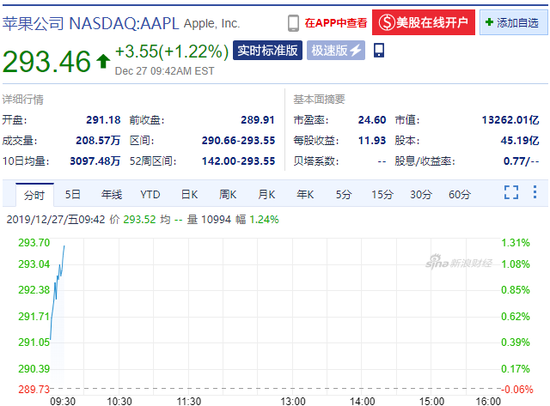
Task: Click the phone icon beside 在APP中查看
Action: (x=293, y=24)
